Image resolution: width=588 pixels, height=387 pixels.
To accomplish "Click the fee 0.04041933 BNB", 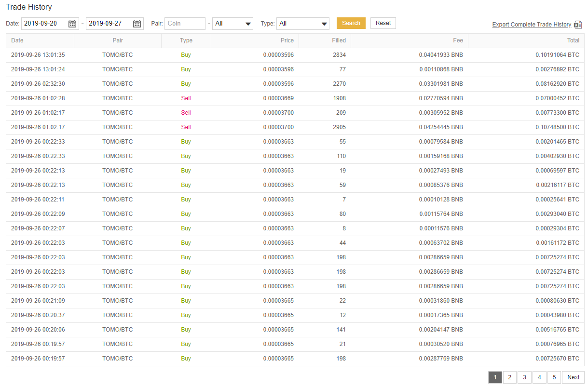I will pos(441,55).
